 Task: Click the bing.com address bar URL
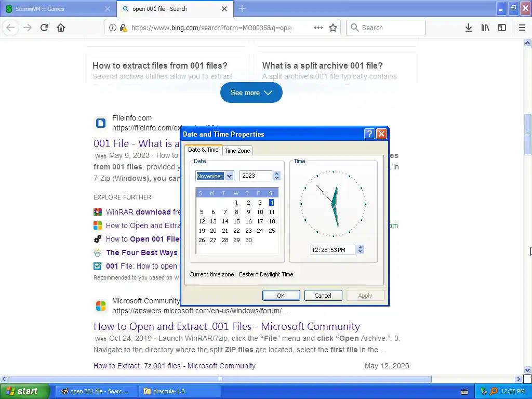(212, 28)
